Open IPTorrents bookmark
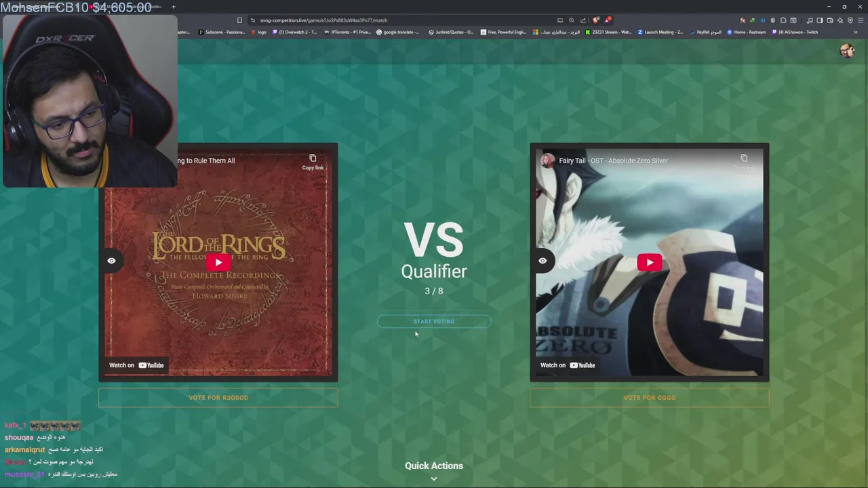868x488 pixels. point(347,32)
